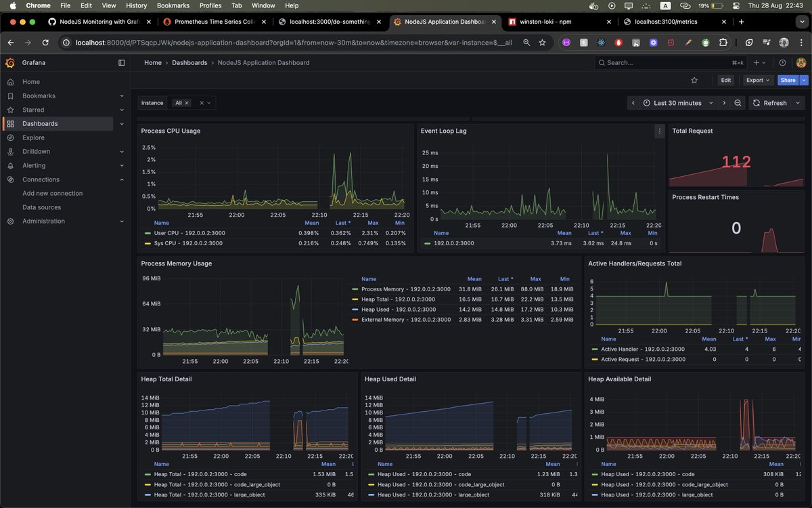Toggle Sys CPU series in legend

(x=189, y=243)
